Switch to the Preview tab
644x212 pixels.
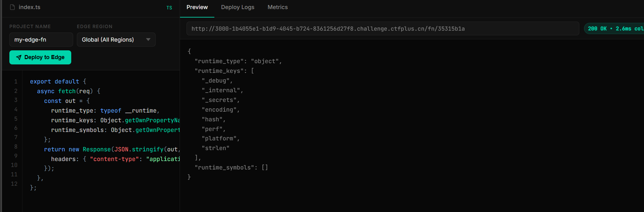point(197,7)
